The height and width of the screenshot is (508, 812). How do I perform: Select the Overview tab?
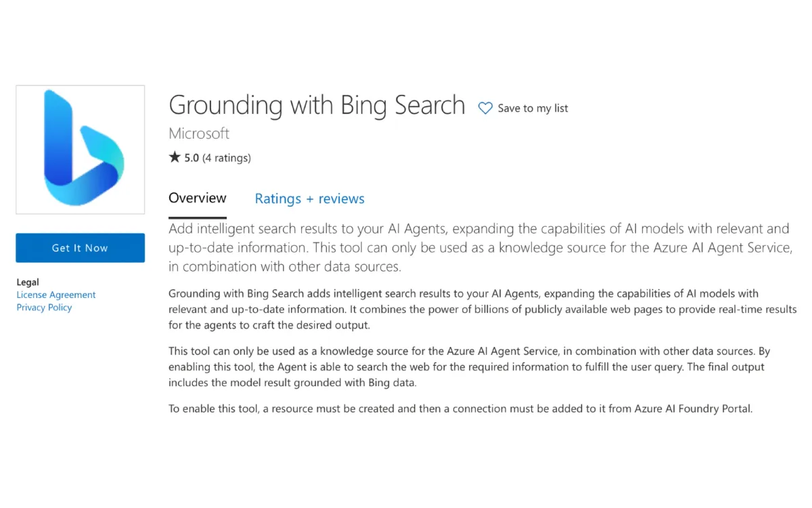tap(197, 198)
